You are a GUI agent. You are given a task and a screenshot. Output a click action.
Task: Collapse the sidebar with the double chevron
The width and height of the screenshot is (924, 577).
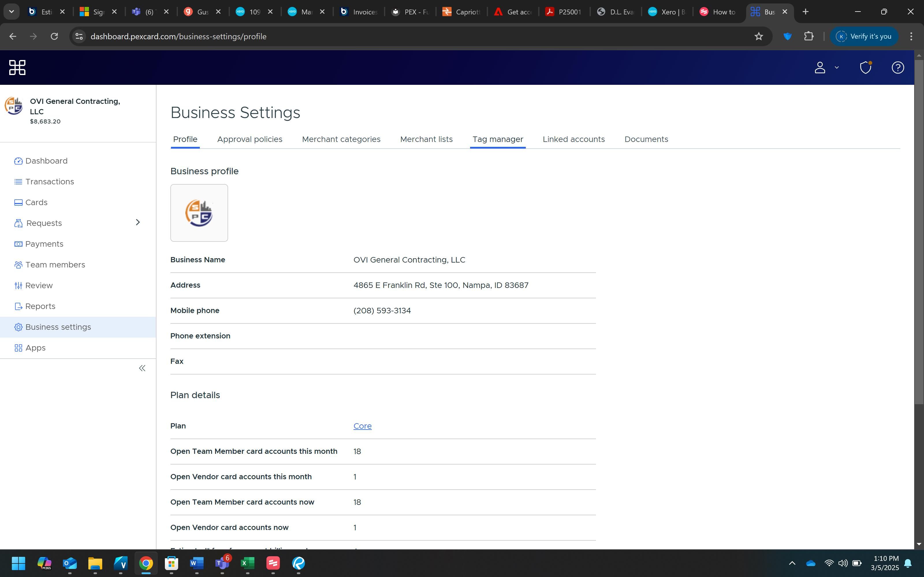click(x=142, y=368)
